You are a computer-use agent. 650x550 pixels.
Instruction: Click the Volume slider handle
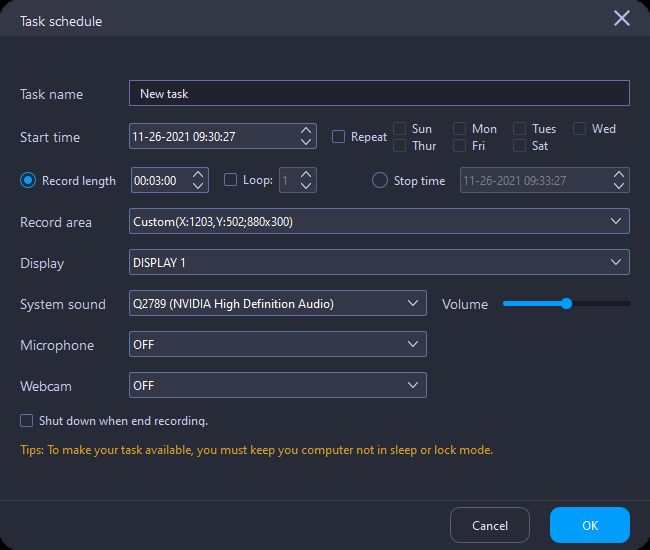[x=567, y=303]
